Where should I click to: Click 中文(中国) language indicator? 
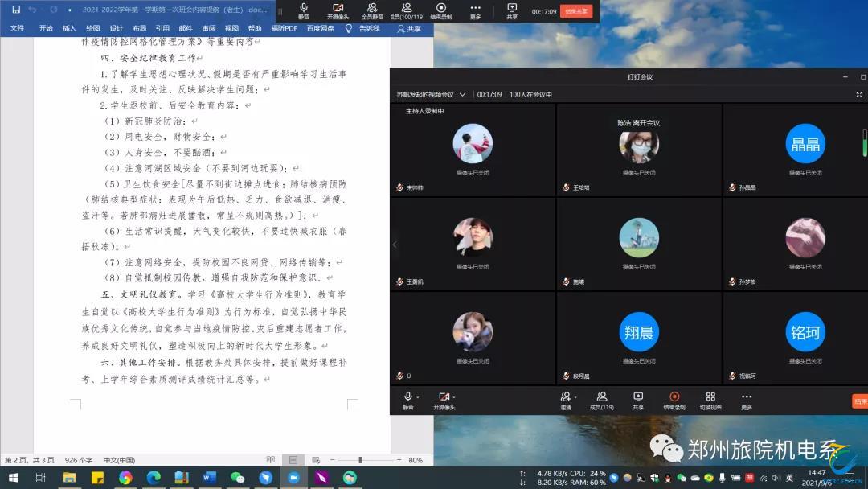coord(119,460)
